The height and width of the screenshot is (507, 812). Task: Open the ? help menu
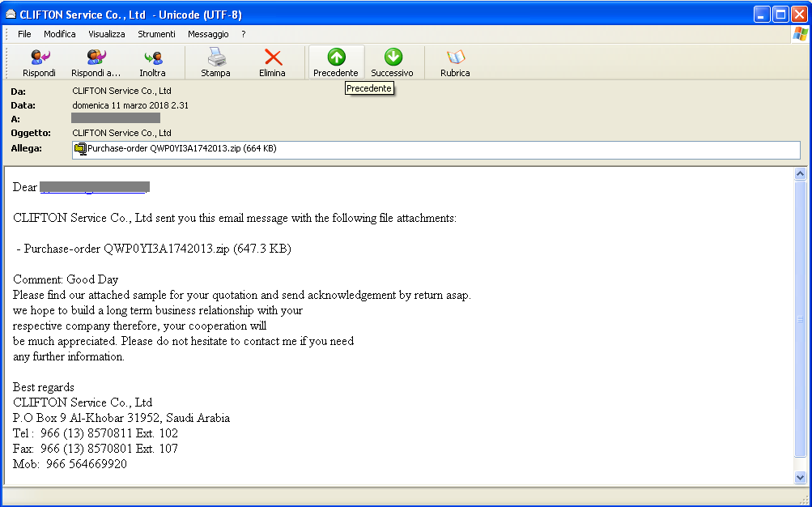(244, 34)
